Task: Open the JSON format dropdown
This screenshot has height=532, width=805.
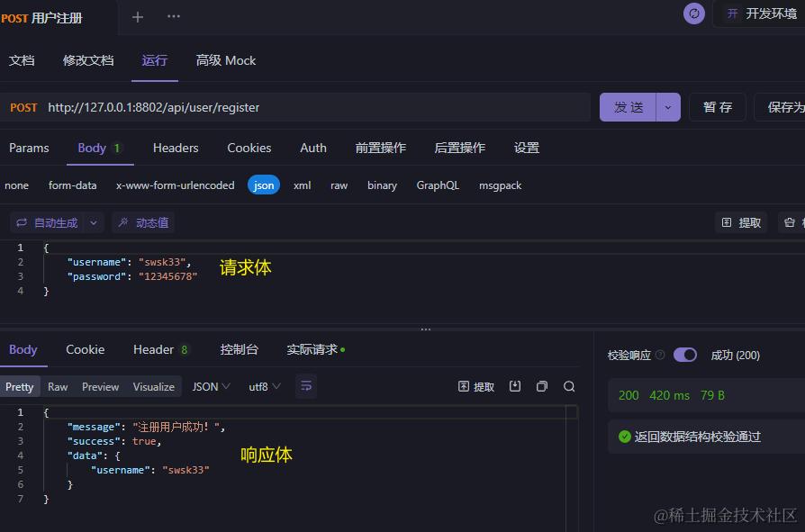Action: (x=211, y=386)
